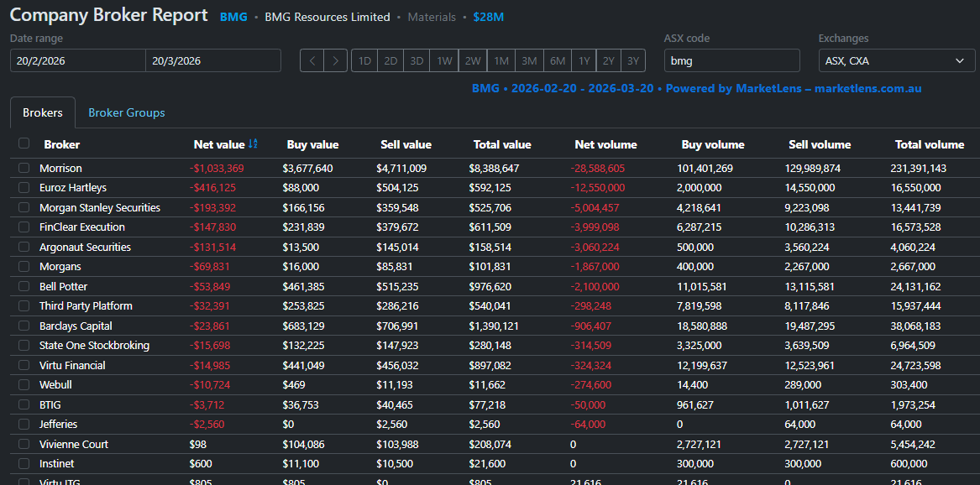The image size is (980, 485).
Task: Tick the Third Party Platform checkbox
Action: [24, 306]
